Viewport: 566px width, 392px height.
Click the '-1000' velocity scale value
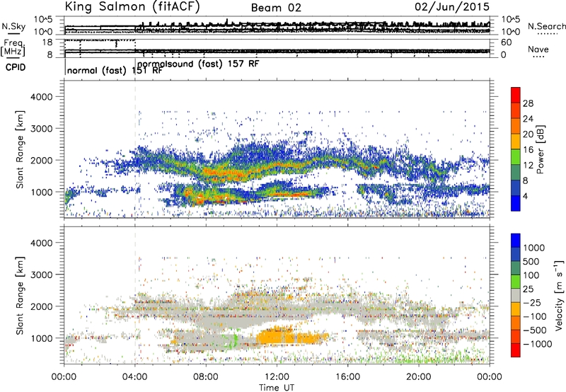pyautogui.click(x=537, y=344)
